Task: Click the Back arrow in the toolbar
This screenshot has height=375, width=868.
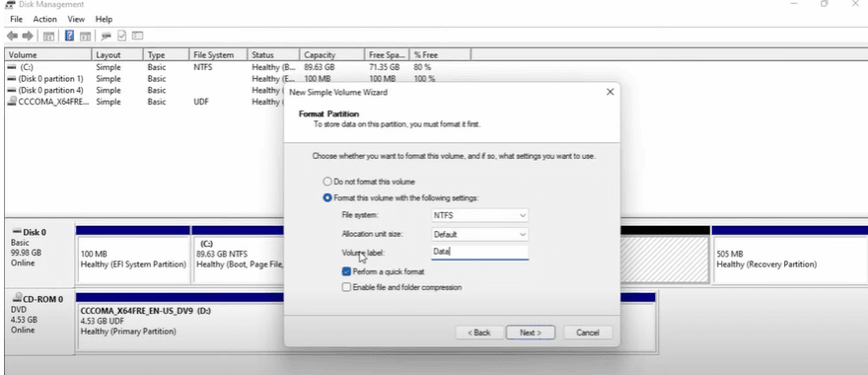Action: click(12, 36)
